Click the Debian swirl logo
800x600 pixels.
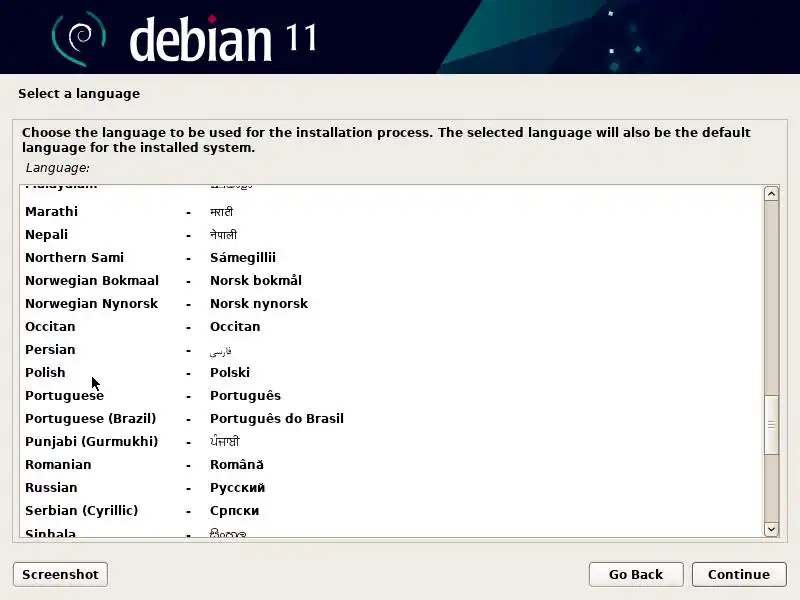[x=79, y=39]
